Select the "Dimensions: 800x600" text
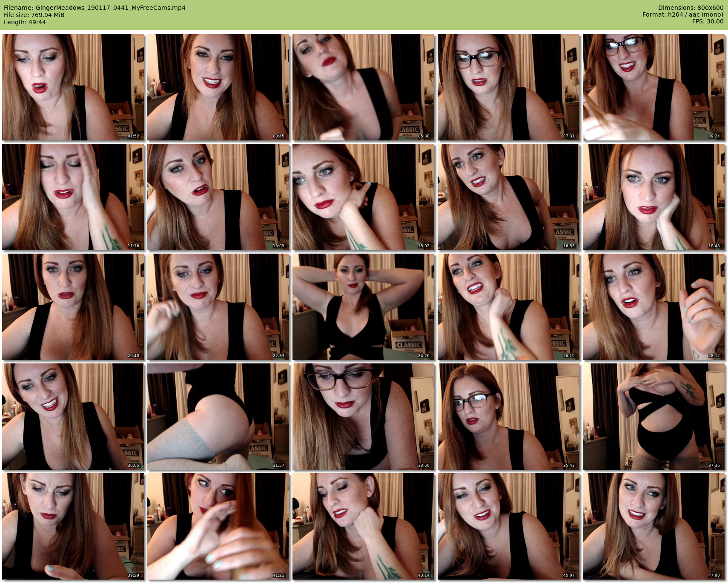The image size is (728, 583). pyautogui.click(x=691, y=8)
